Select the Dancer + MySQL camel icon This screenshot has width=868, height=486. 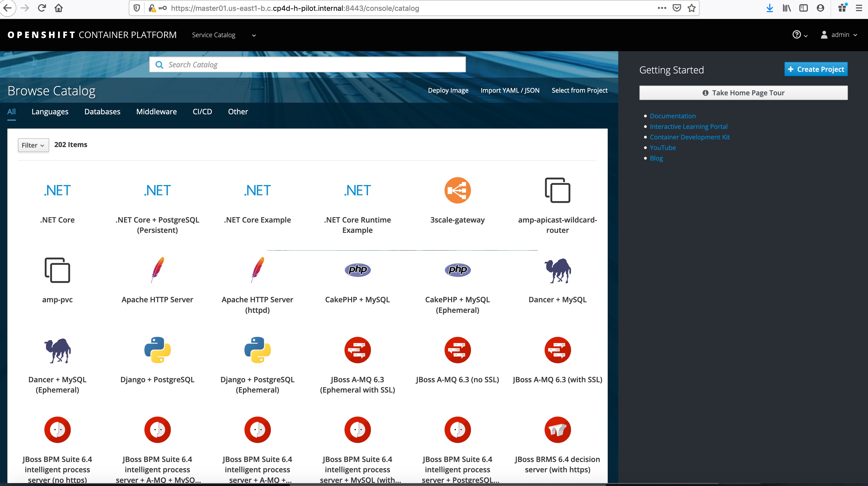(557, 271)
